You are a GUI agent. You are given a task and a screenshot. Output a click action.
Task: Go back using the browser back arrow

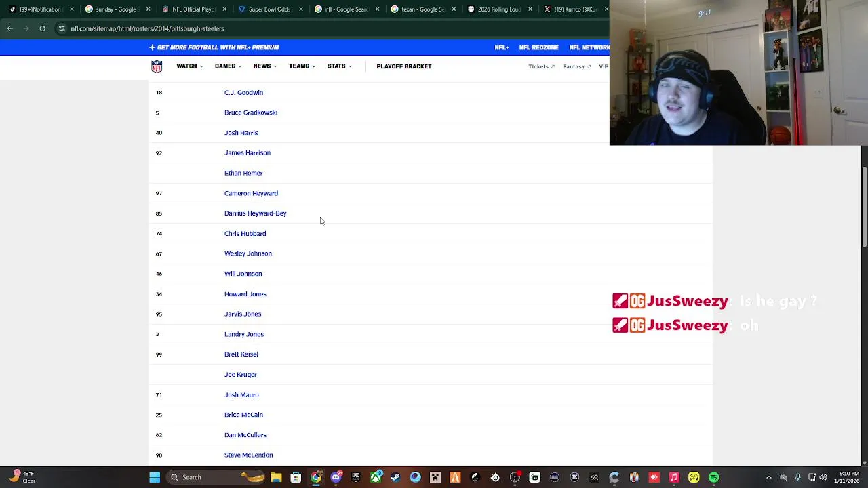click(9, 28)
